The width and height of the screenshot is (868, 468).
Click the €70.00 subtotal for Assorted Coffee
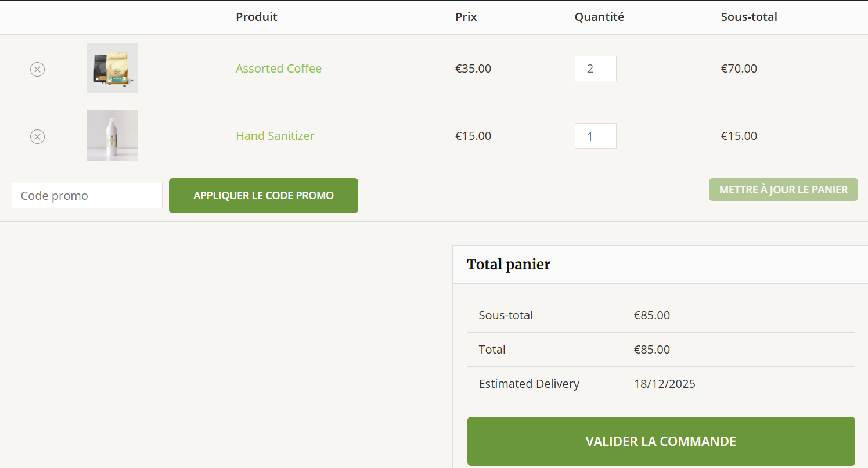(739, 68)
